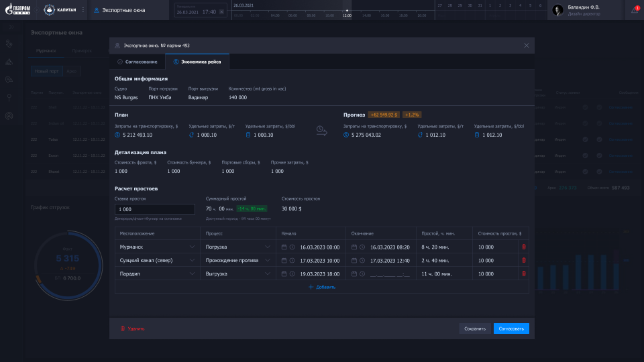Viewport: 644px width, 362px height.
Task: Click the 12:00 marker on the timeline
Action: (347, 14)
